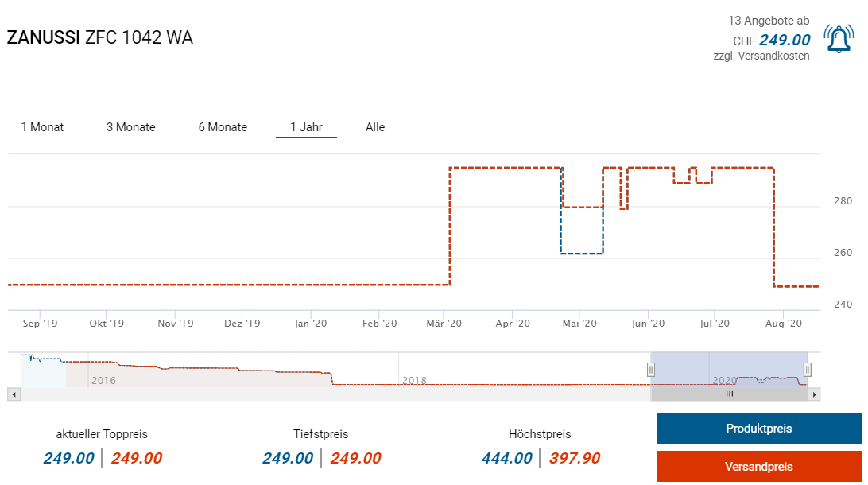
Task: Click the CHF 249.00 offer price
Action: click(784, 41)
